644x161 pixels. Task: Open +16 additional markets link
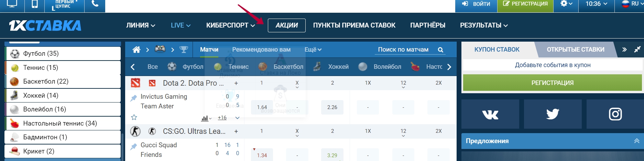222,118
